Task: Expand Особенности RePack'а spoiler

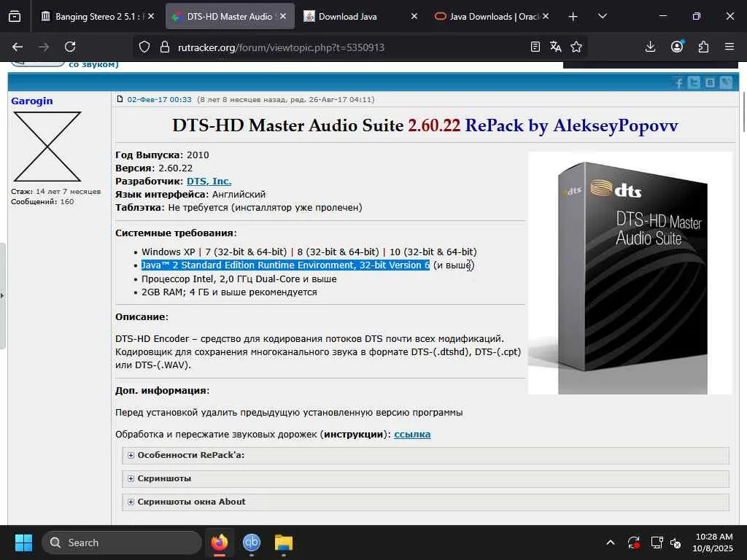Action: [x=425, y=455]
